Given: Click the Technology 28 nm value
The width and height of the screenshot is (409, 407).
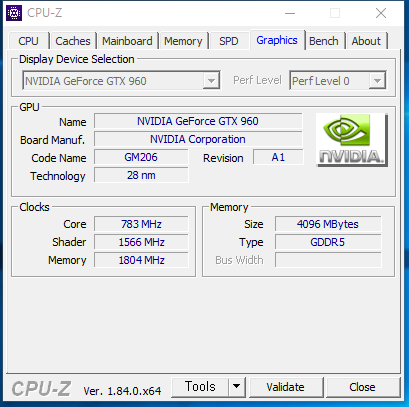Looking at the screenshot, I should (x=141, y=175).
